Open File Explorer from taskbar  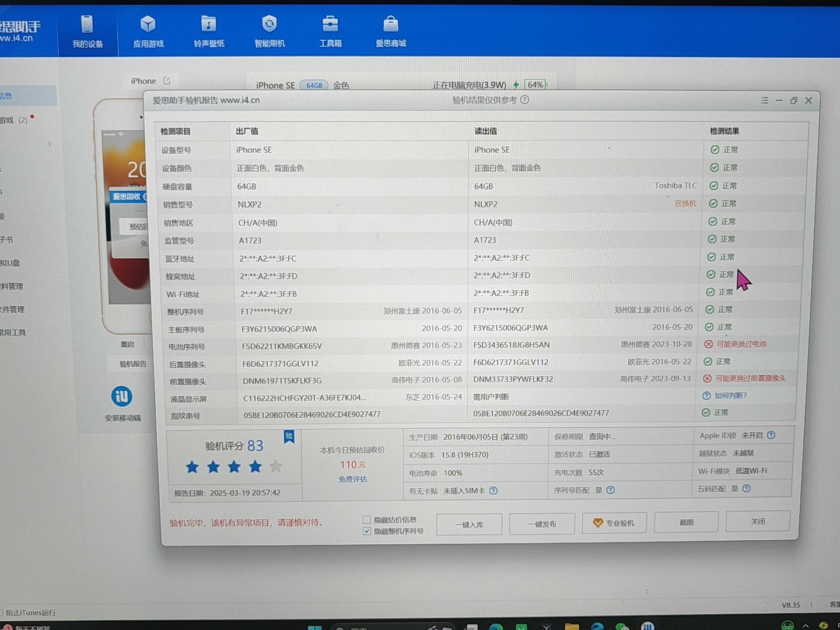coord(572,626)
